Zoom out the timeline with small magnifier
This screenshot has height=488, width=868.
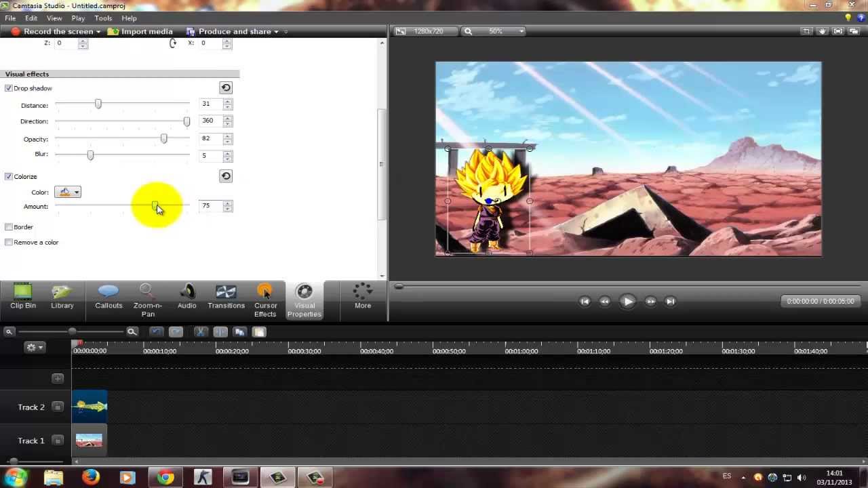[x=9, y=331]
